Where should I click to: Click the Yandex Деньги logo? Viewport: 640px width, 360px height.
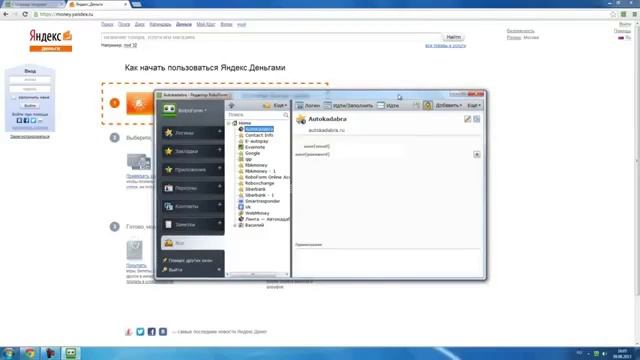pos(51,40)
